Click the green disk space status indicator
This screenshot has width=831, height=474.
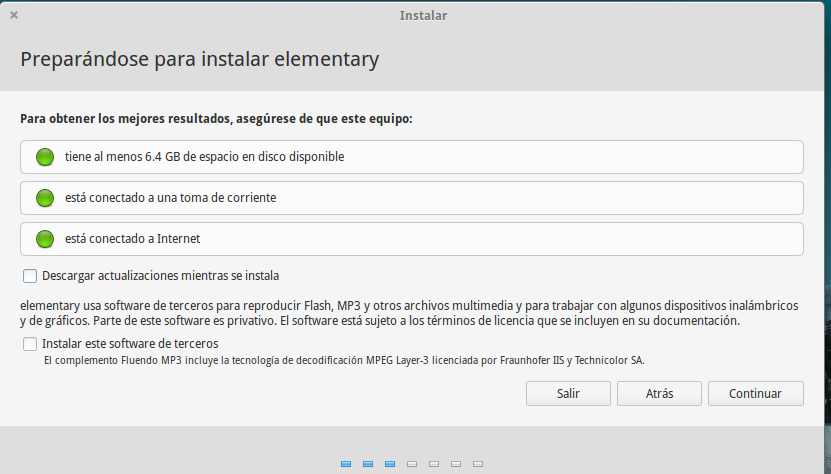point(44,157)
